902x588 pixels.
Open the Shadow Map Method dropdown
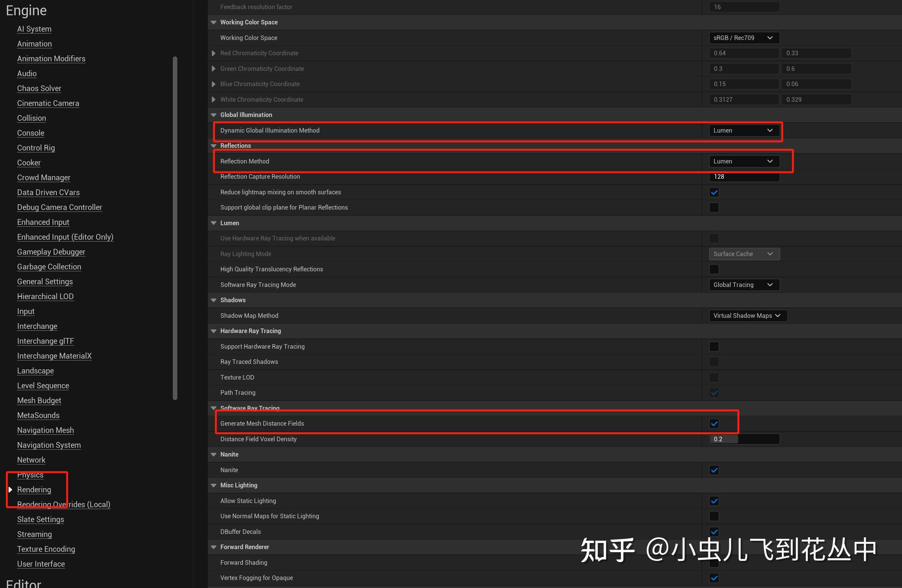pos(748,316)
